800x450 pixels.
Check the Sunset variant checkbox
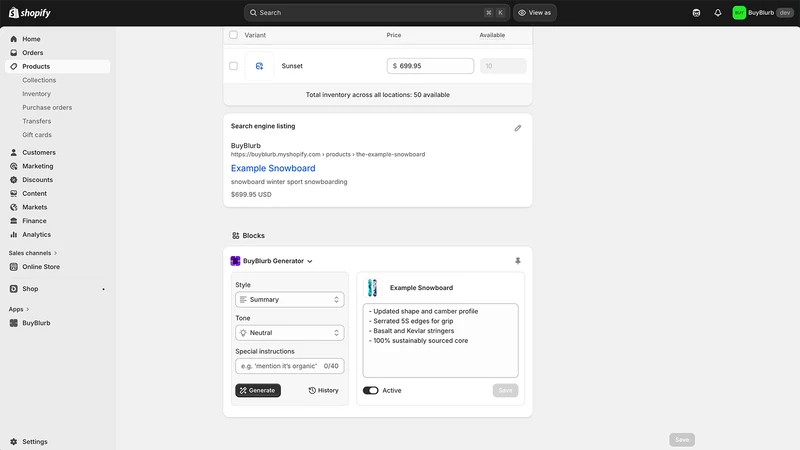point(233,66)
